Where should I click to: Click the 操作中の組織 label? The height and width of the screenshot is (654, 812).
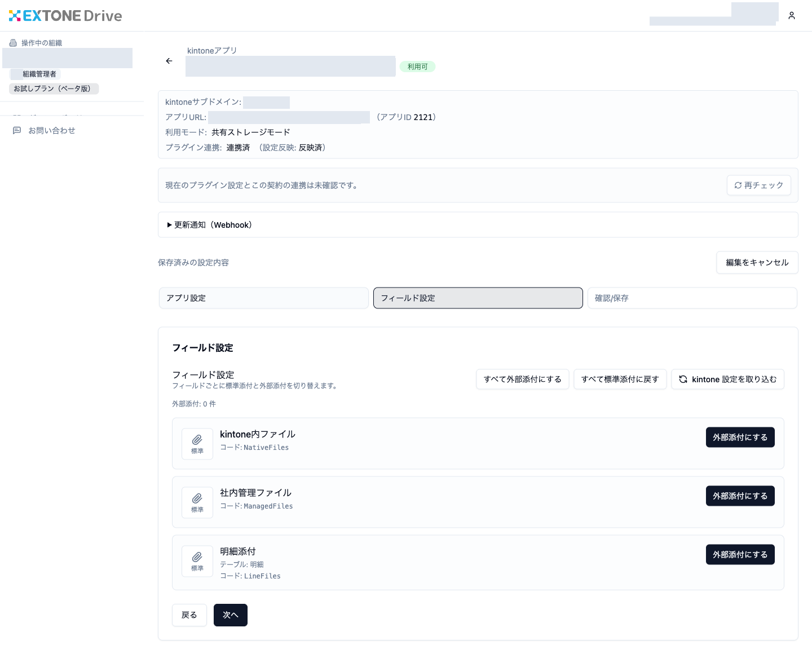[x=42, y=43]
